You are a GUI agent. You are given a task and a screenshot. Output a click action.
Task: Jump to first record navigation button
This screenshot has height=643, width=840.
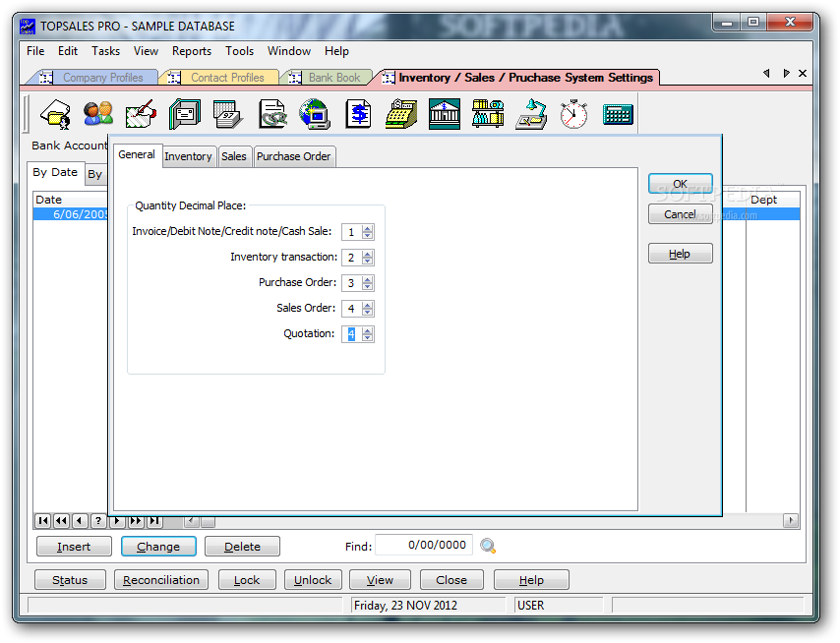43,520
